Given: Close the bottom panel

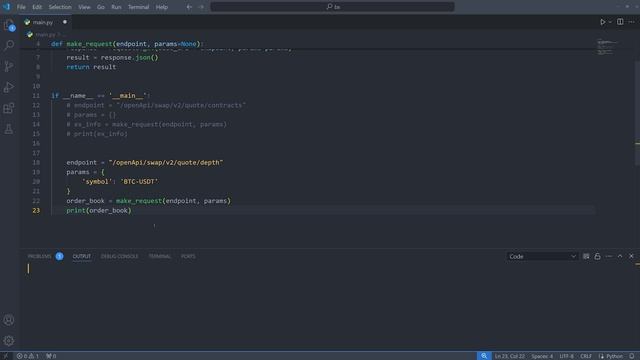Looking at the screenshot, I should point(631,256).
